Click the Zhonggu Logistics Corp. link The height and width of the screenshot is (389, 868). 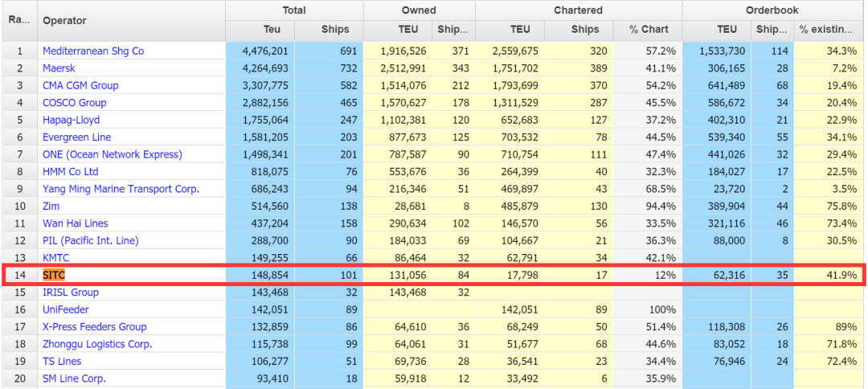(97, 344)
